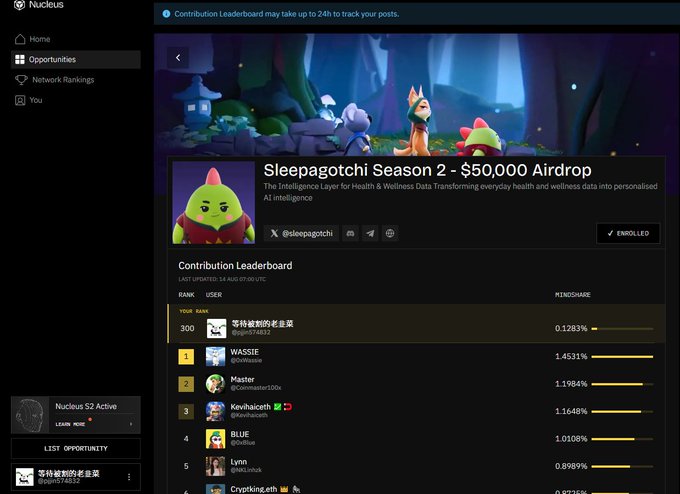Click the Opportunities grid icon
680x494 pixels.
[x=20, y=59]
